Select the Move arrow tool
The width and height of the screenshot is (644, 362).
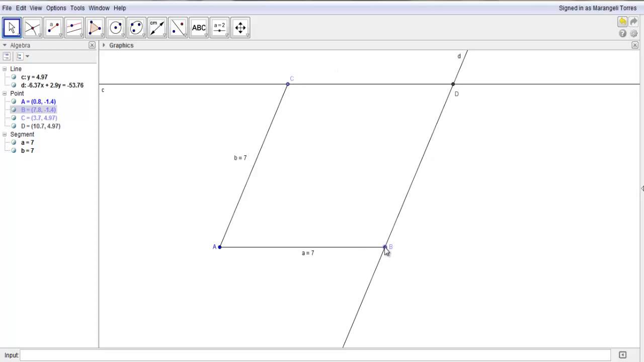coord(12,28)
